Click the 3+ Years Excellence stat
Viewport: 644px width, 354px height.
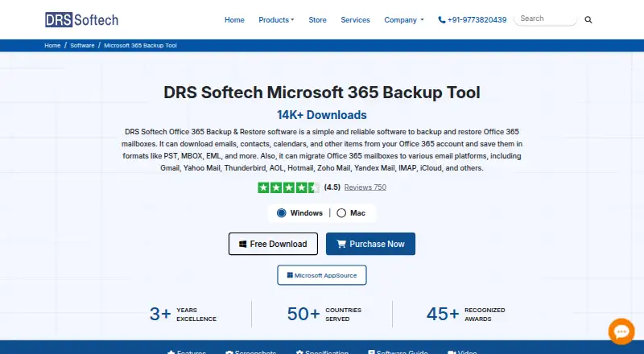[x=183, y=314]
